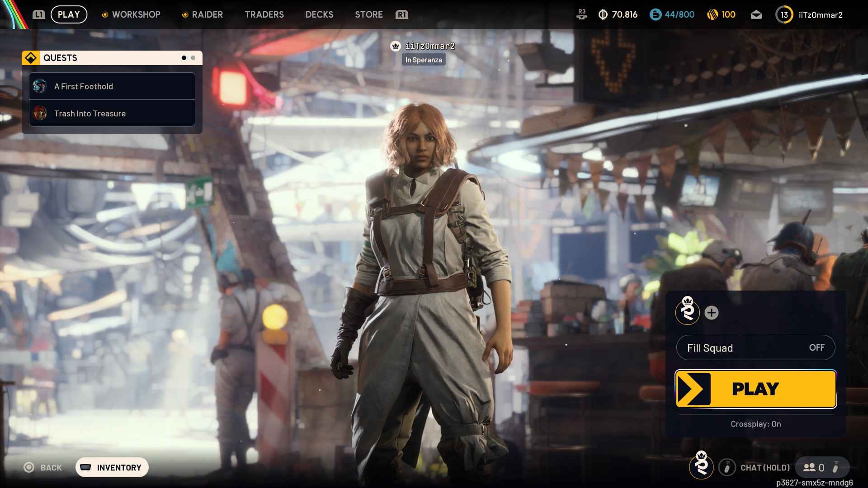Click the Trash Into Treasure quest icon
The image size is (868, 488).
[x=40, y=113]
